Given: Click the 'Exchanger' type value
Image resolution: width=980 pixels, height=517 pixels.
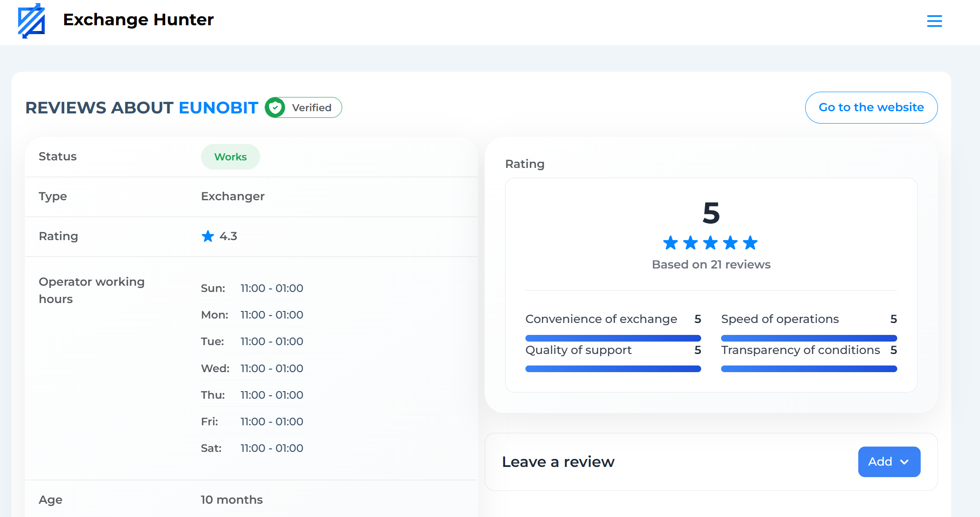Looking at the screenshot, I should [x=233, y=196].
